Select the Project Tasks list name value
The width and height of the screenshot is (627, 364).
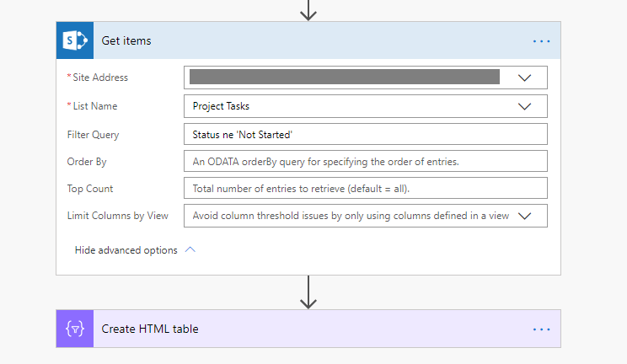[x=221, y=106]
